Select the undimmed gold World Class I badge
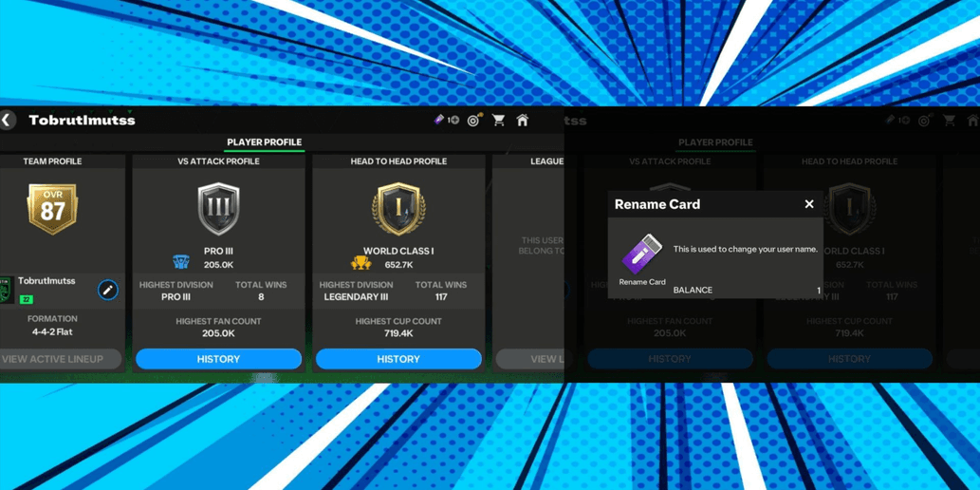The width and height of the screenshot is (980, 490). point(398,209)
